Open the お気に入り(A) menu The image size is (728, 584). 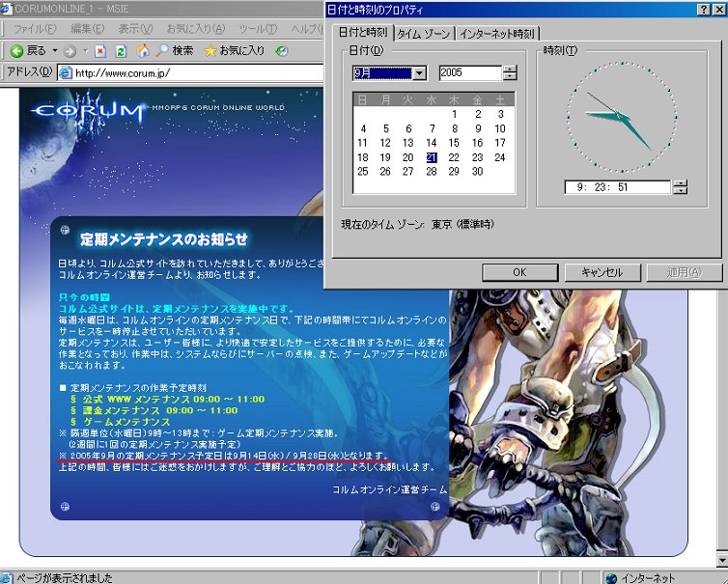point(196,29)
